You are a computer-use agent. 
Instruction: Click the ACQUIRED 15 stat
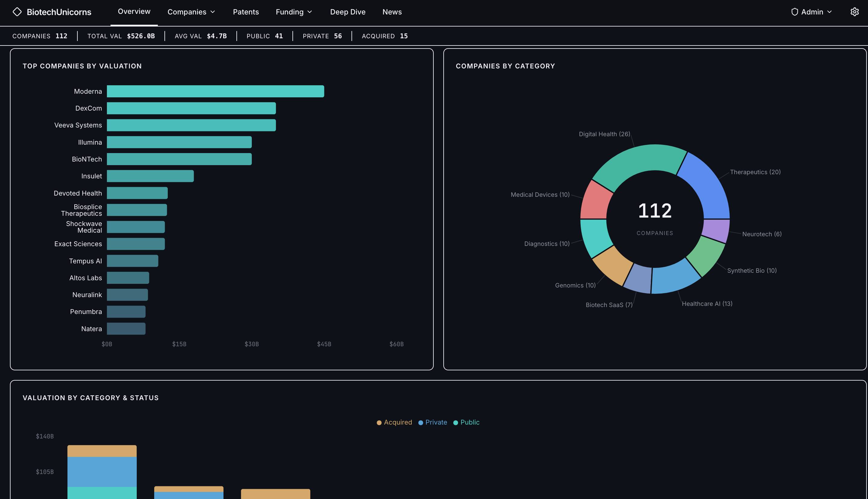click(x=385, y=36)
